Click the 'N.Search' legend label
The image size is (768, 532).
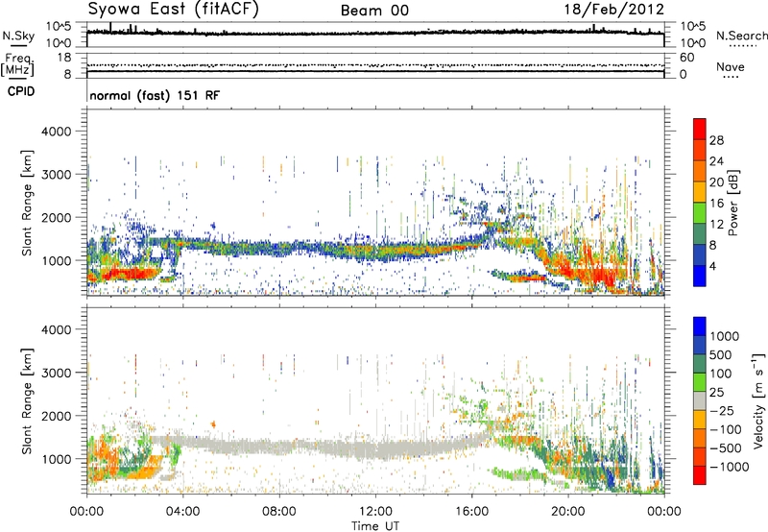click(x=741, y=36)
